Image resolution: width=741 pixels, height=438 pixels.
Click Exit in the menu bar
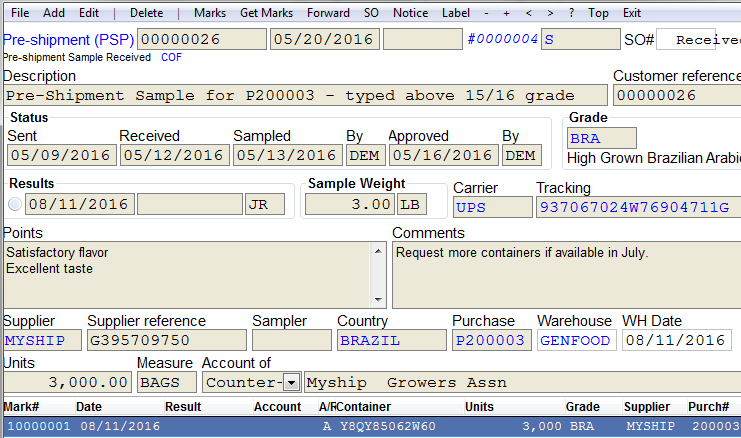(x=632, y=13)
